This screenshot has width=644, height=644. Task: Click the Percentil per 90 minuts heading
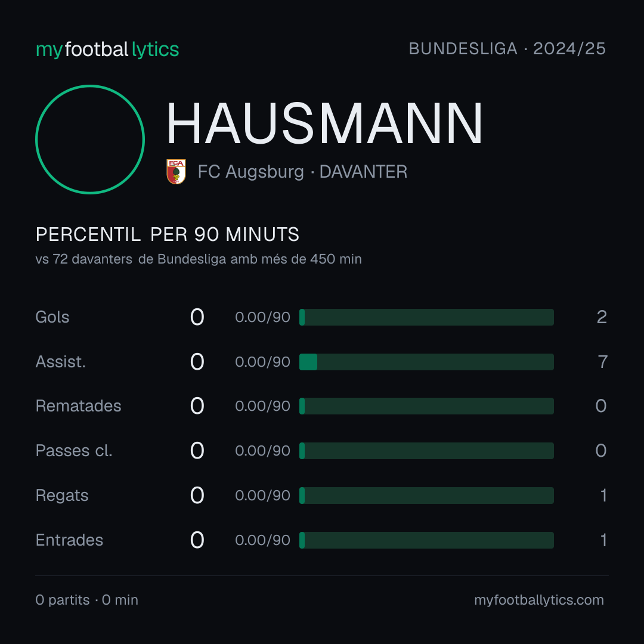click(x=168, y=234)
